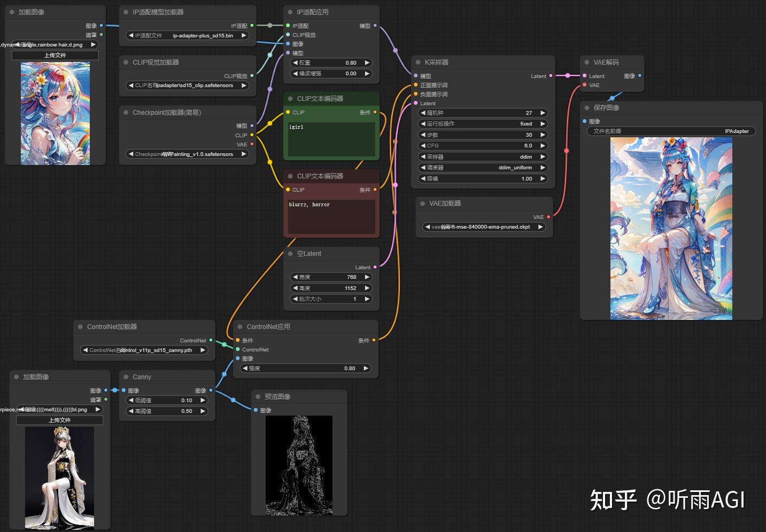Viewport: 766px width, 532px height.
Task: Open the 采样器 ddim dropdown
Action: 483,157
